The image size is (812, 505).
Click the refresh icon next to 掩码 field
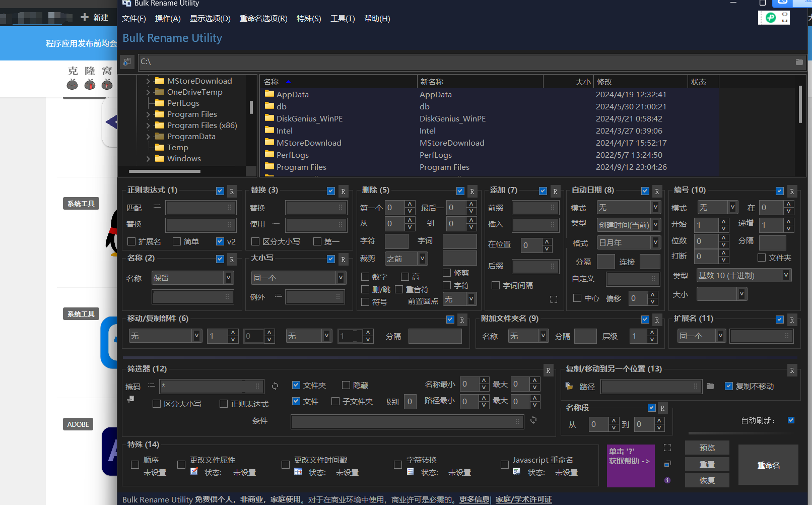click(x=275, y=386)
